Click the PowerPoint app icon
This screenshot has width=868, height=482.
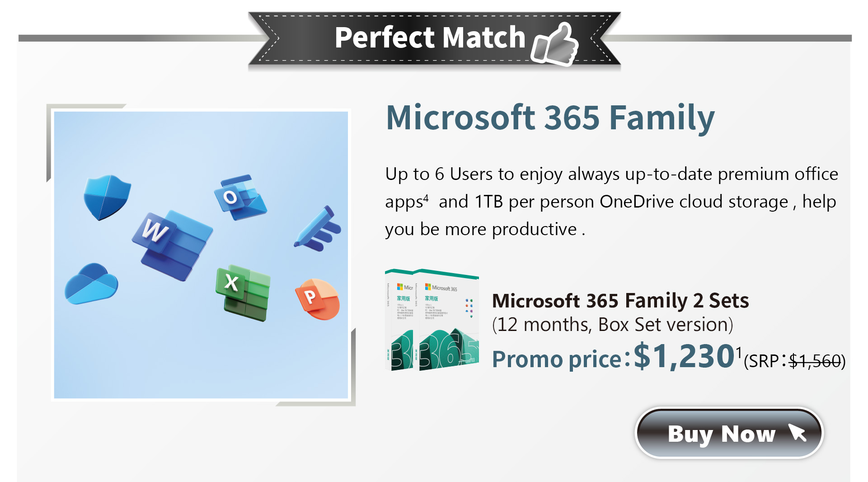point(317,299)
